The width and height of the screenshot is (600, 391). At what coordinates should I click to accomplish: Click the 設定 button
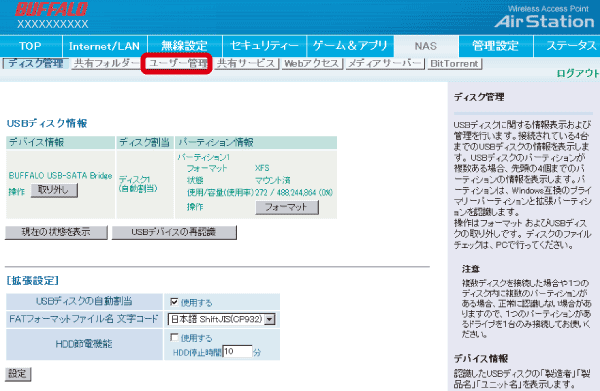tap(18, 374)
